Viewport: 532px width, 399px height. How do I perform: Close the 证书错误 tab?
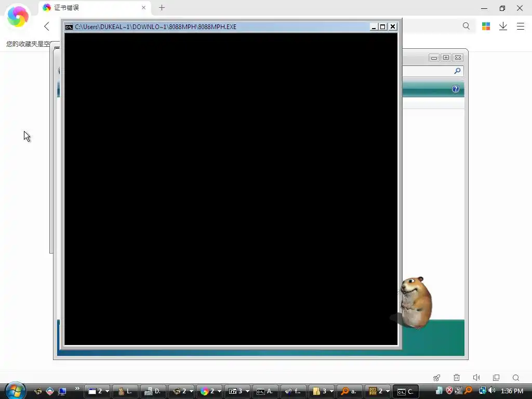pyautogui.click(x=143, y=7)
